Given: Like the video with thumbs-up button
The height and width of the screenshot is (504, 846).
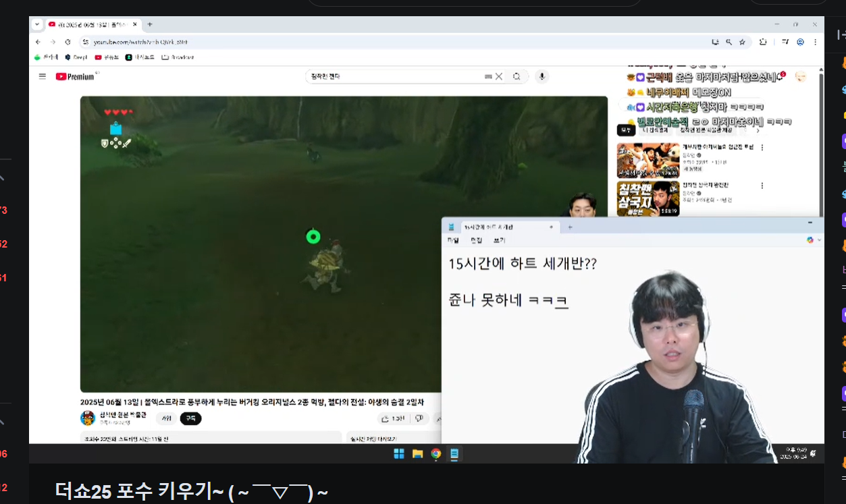Looking at the screenshot, I should 393,418.
